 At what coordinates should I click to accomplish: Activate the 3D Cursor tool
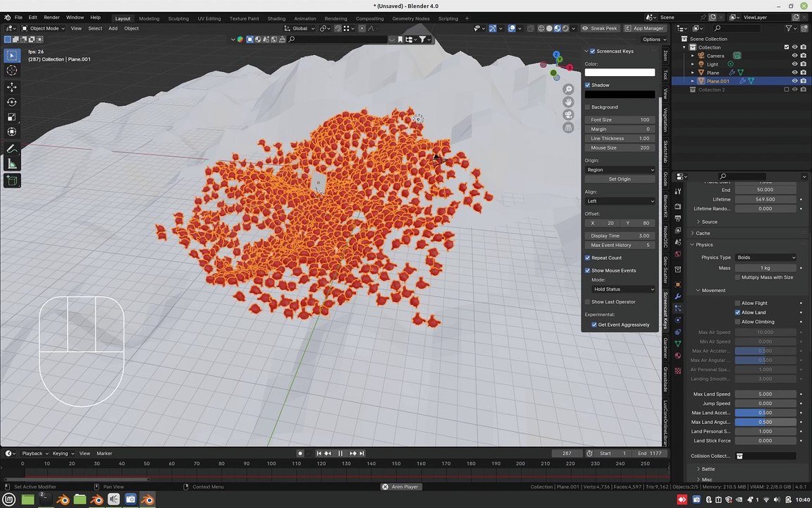12,71
